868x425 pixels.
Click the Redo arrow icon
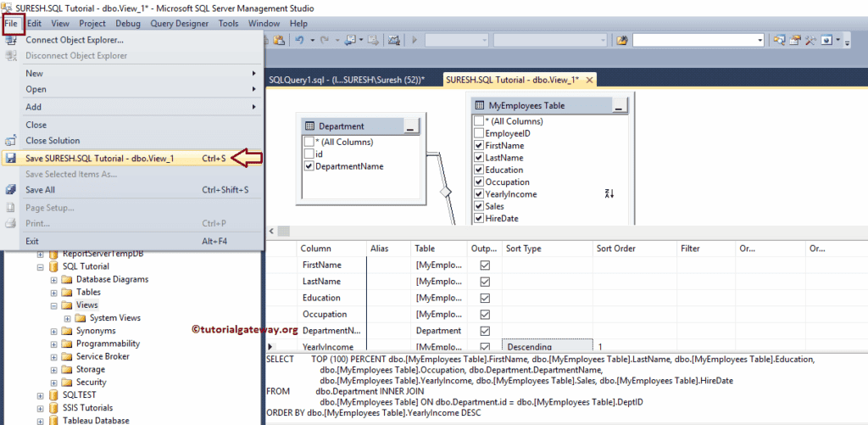[x=325, y=40]
